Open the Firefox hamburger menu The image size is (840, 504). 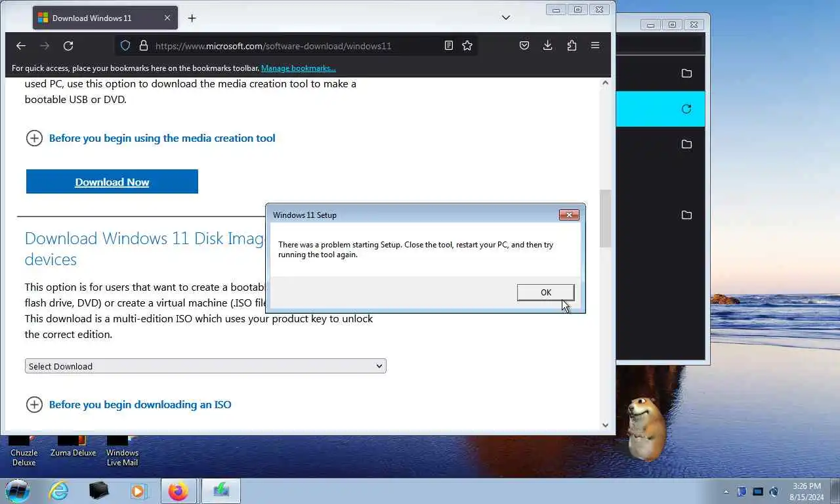pos(595,45)
